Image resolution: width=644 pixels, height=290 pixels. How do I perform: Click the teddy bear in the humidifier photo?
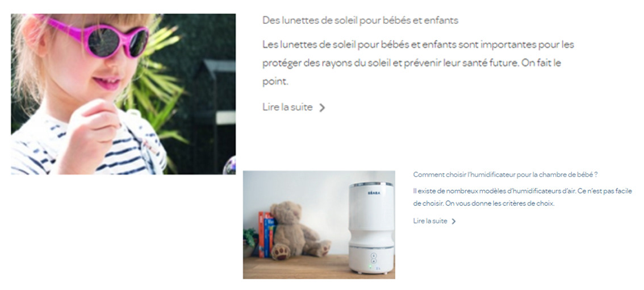pyautogui.click(x=296, y=230)
